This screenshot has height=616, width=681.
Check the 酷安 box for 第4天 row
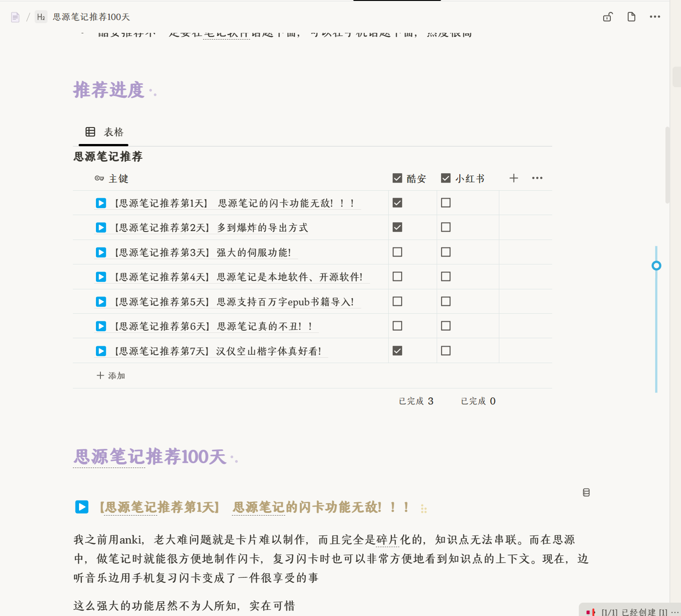(x=397, y=276)
